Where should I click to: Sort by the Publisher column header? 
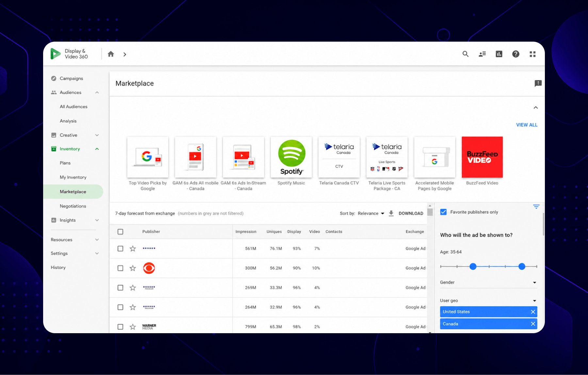point(151,232)
